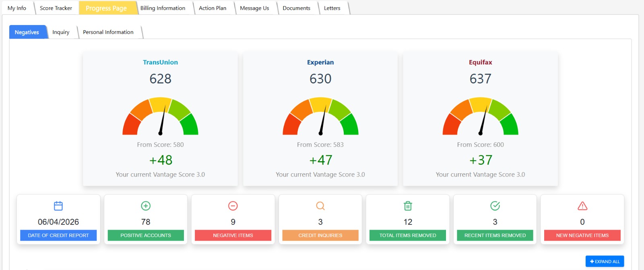Click the Experian score gauge
Viewport: 644px width, 270px height.
(320, 116)
